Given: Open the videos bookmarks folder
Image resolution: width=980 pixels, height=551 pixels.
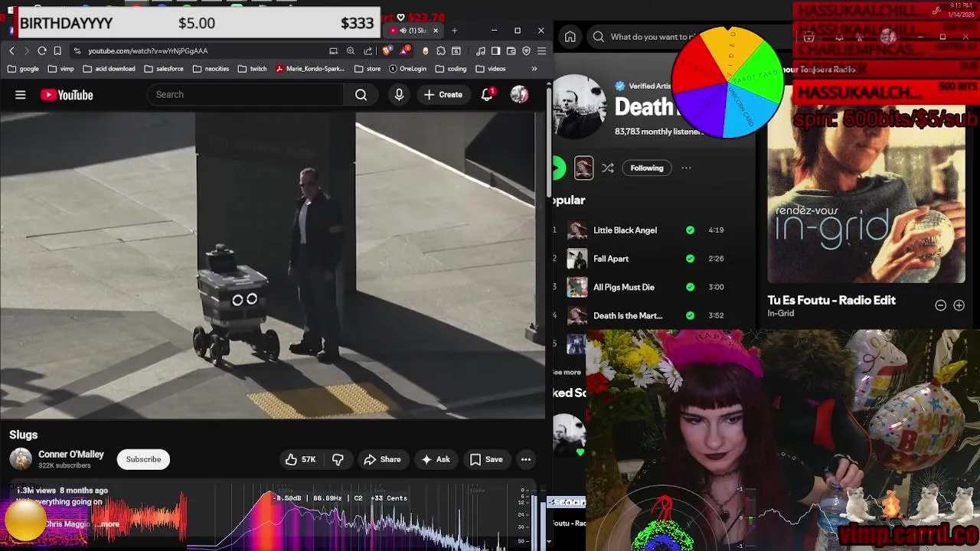Looking at the screenshot, I should point(491,68).
